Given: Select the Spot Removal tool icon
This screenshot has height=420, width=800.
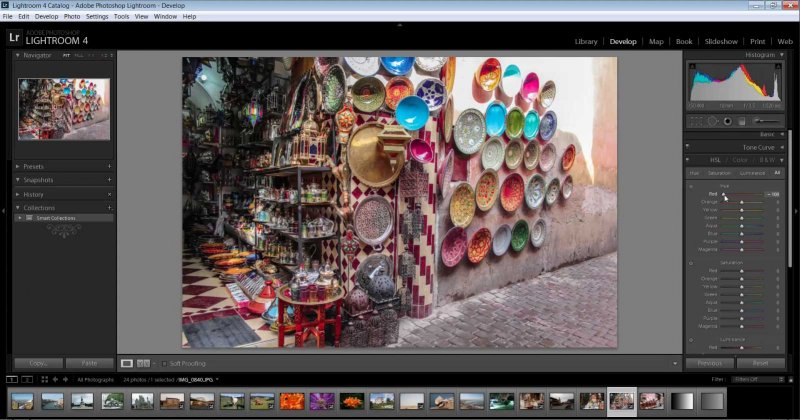Looking at the screenshot, I should (x=712, y=121).
